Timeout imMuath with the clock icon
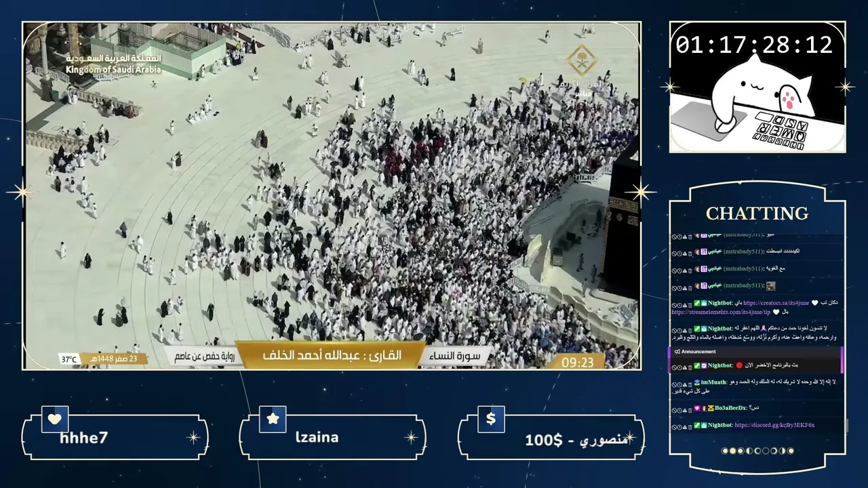This screenshot has width=868, height=488. click(679, 384)
